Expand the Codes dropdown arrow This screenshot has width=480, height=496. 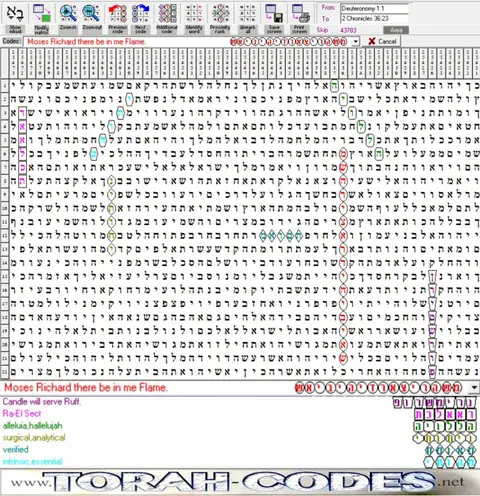pos(356,42)
